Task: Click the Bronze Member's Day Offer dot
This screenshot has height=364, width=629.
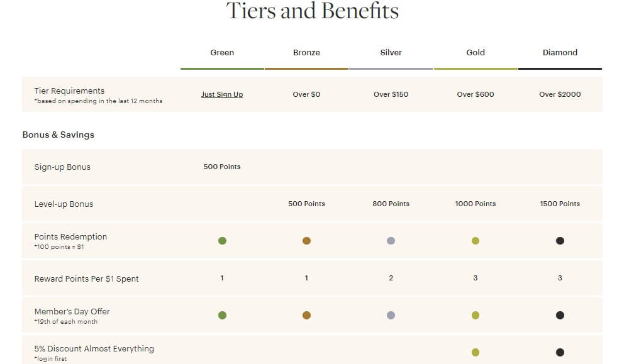Action: tap(306, 315)
